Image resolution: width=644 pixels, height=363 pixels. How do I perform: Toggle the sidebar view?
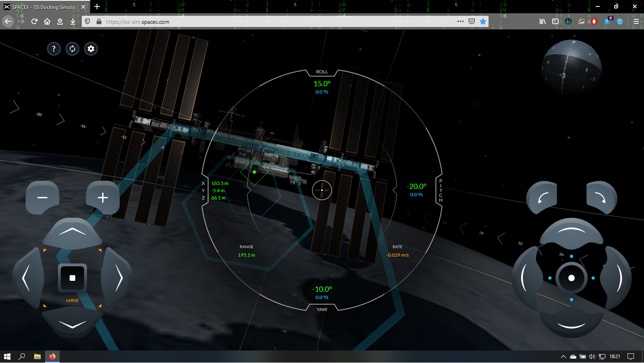coord(555,21)
